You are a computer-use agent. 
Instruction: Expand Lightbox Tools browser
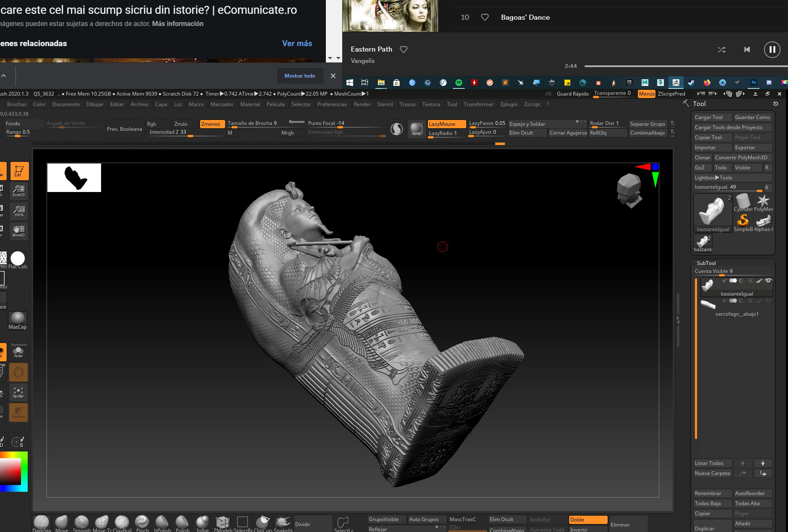(x=713, y=178)
